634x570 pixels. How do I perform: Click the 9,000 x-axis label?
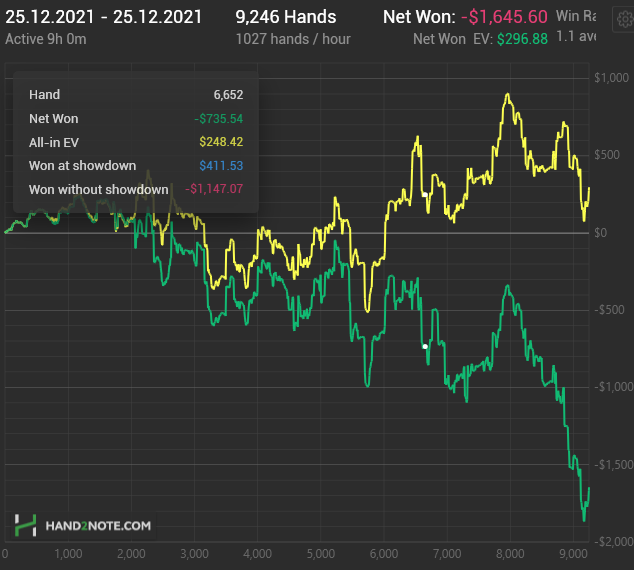573,554
